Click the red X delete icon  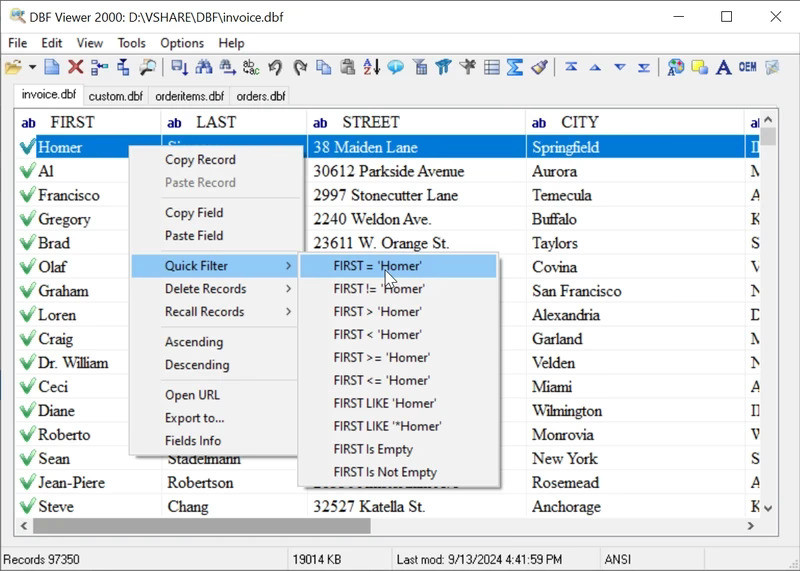point(76,67)
